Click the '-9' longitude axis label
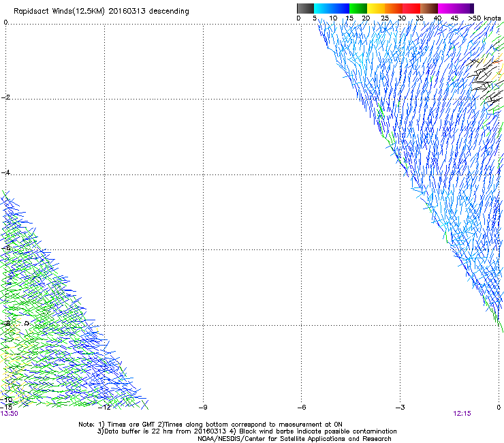Image resolution: width=504 pixels, height=443 pixels. click(203, 408)
